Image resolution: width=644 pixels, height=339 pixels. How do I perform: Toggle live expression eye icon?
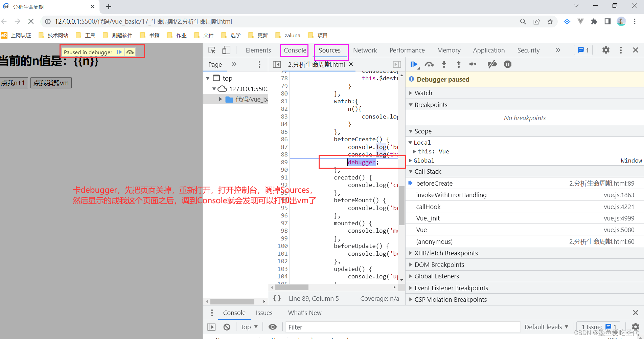pyautogui.click(x=273, y=327)
